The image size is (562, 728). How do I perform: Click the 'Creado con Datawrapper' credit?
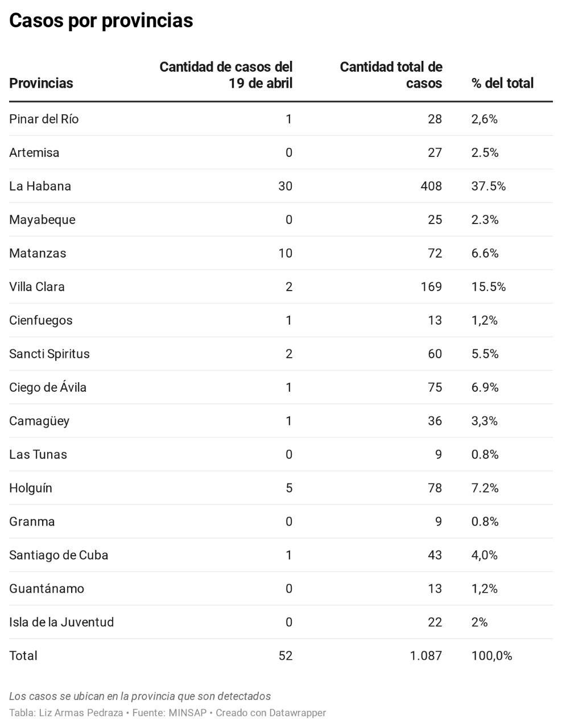271,713
